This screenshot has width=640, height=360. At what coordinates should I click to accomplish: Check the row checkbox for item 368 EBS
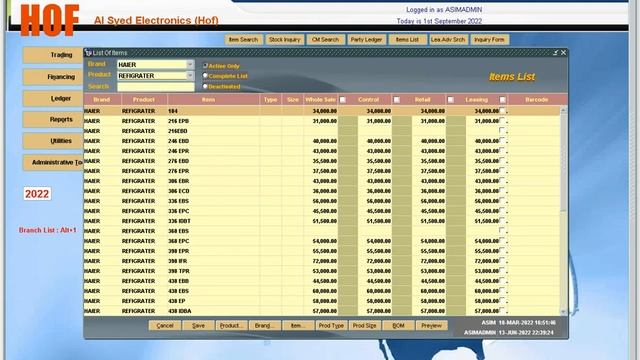pos(502,230)
